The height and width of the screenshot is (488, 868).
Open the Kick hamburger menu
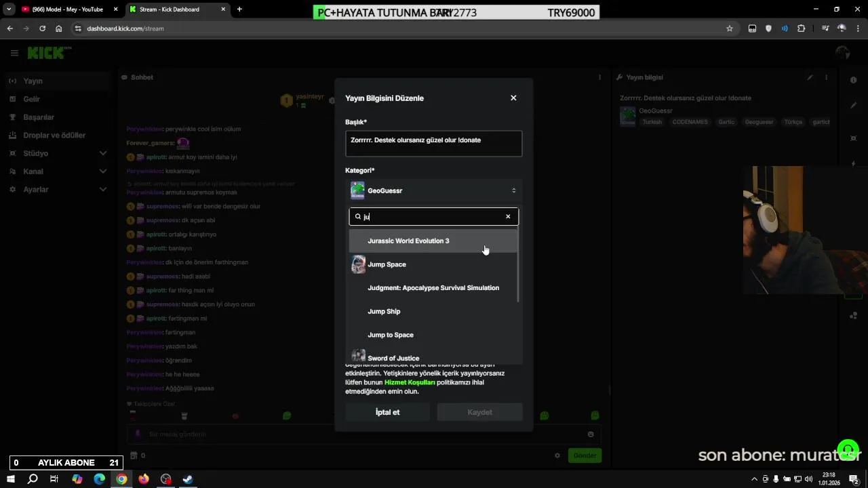coord(14,53)
